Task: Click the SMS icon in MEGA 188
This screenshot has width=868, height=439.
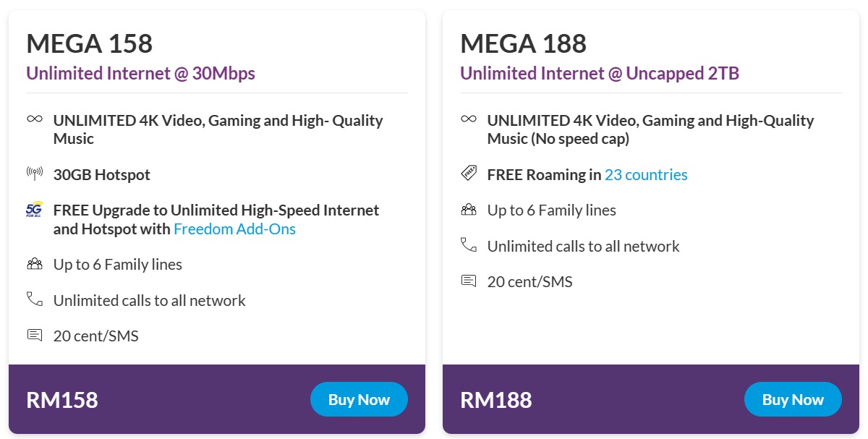Action: (x=469, y=281)
